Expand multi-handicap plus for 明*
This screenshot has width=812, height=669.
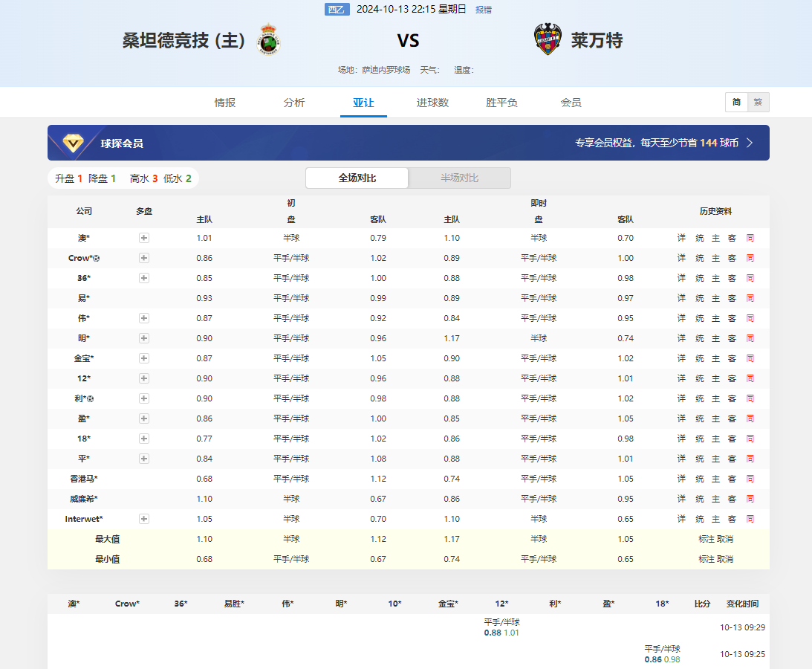click(144, 338)
